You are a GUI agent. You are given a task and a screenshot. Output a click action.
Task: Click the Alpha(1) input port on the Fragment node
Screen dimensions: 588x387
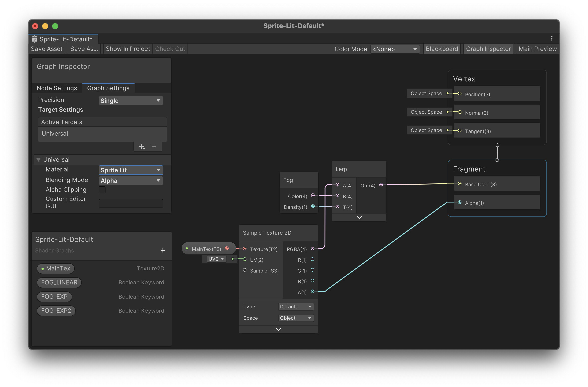point(460,202)
